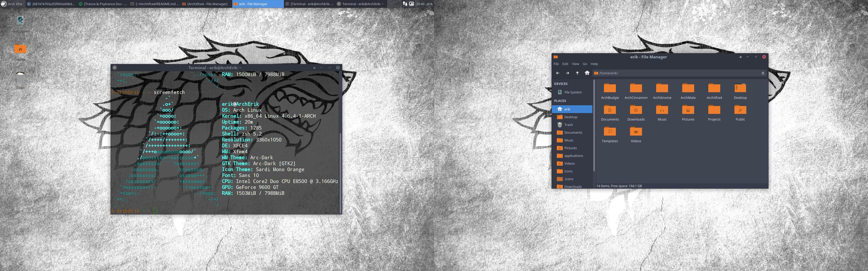868x271 pixels.
Task: Select icons bookmark in the sidebar
Action: click(572, 171)
